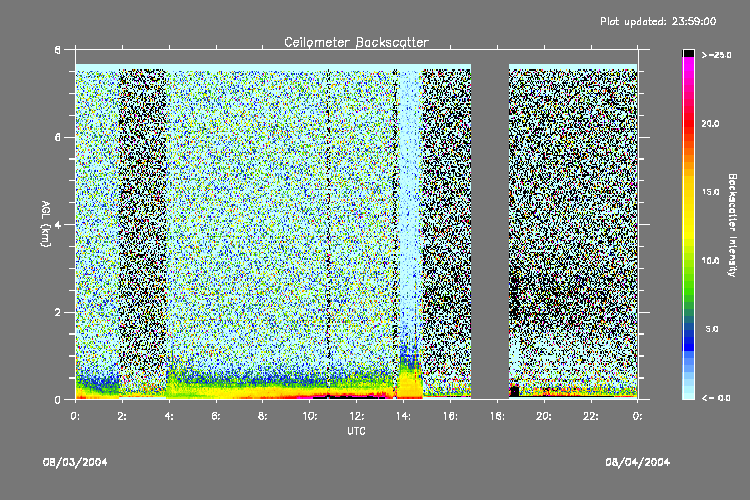
Task: Click the x-axis tick label '4:'
Action: click(169, 416)
